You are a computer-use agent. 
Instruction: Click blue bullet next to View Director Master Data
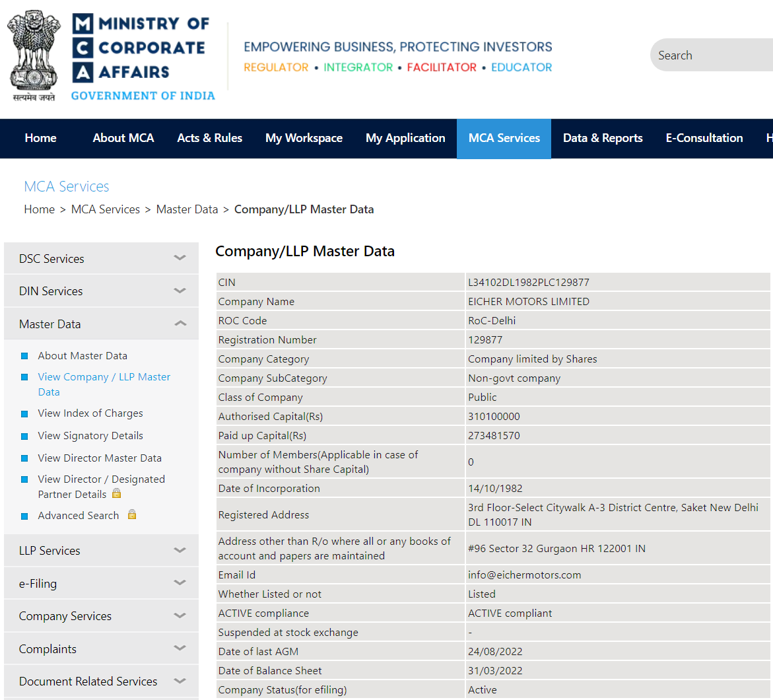[x=24, y=458]
